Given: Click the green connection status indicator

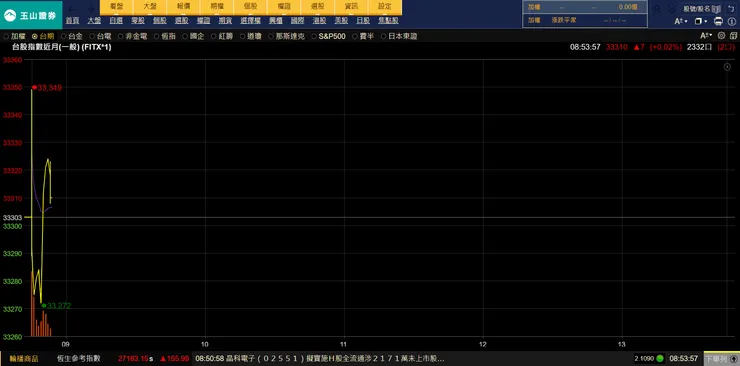Looking at the screenshot, I should (x=660, y=358).
